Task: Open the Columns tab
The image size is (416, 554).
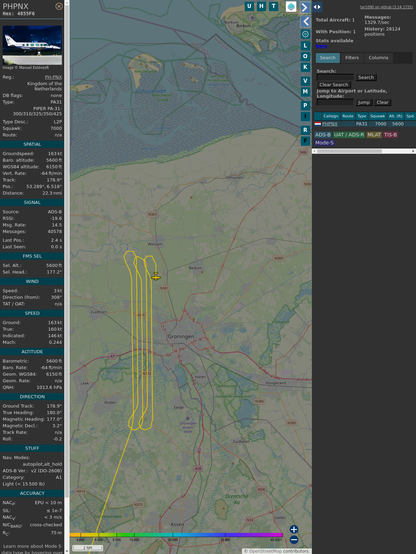Action: point(378,58)
